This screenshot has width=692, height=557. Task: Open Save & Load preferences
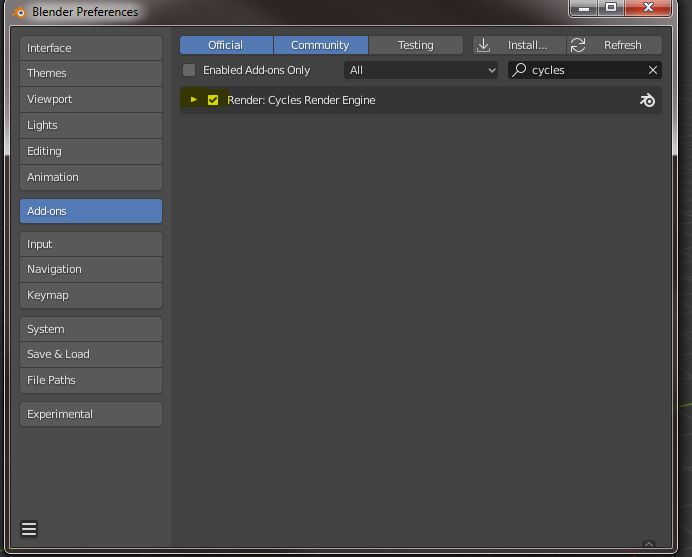[91, 354]
